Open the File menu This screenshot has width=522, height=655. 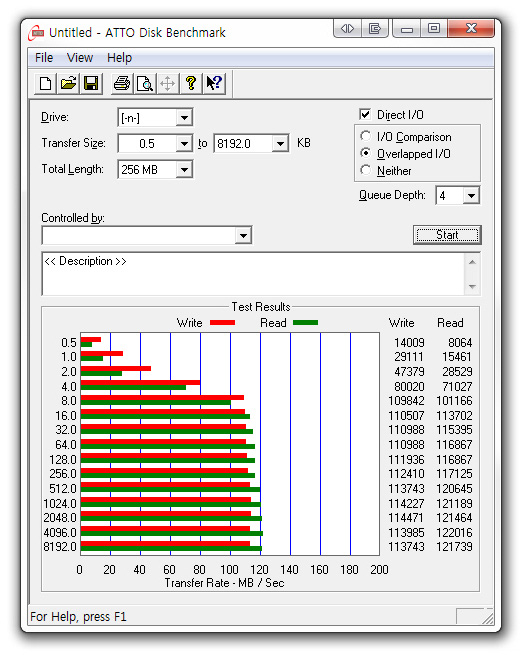point(44,58)
